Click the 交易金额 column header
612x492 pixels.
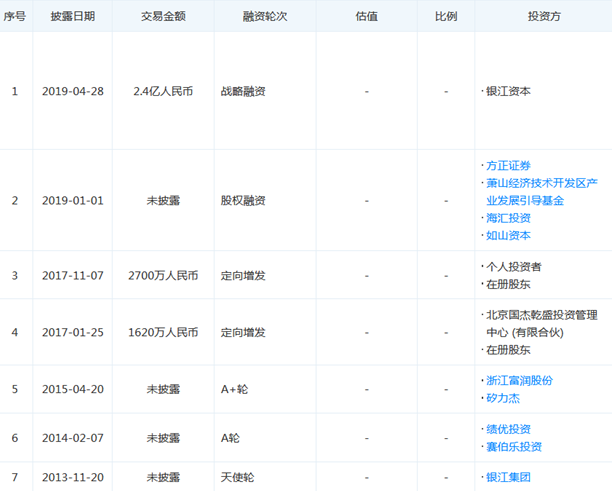pos(163,16)
